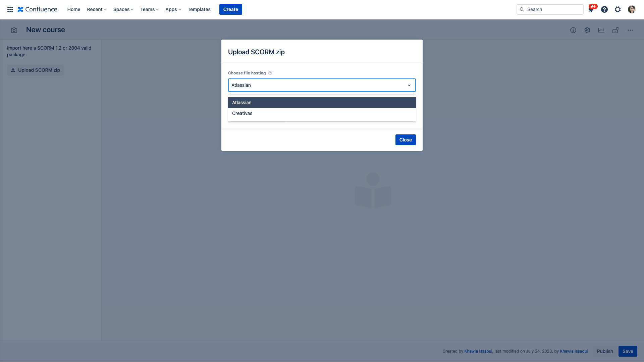Expand the Spaces menu
This screenshot has width=644, height=362.
coord(123,9)
